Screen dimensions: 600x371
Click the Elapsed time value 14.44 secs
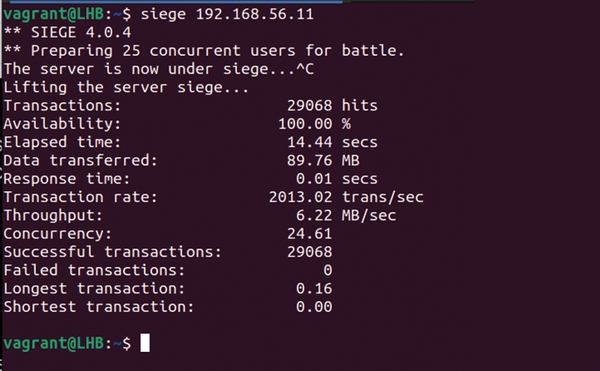coord(332,142)
